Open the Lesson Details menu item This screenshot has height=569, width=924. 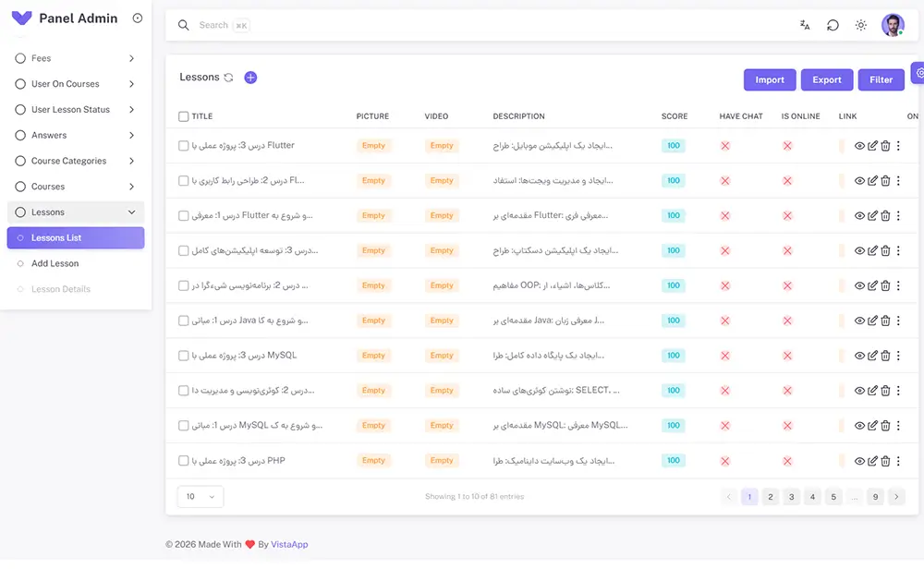pyautogui.click(x=76, y=289)
